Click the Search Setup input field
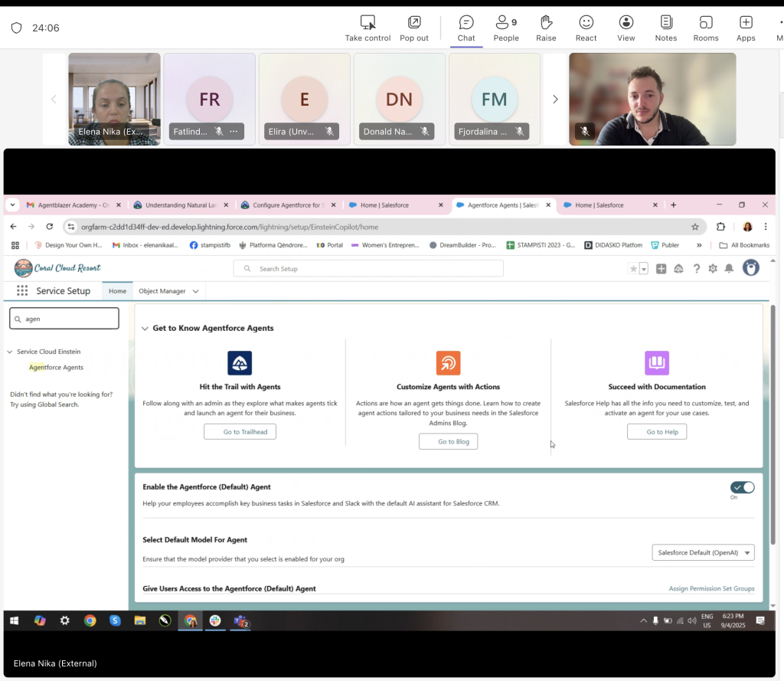 point(368,269)
